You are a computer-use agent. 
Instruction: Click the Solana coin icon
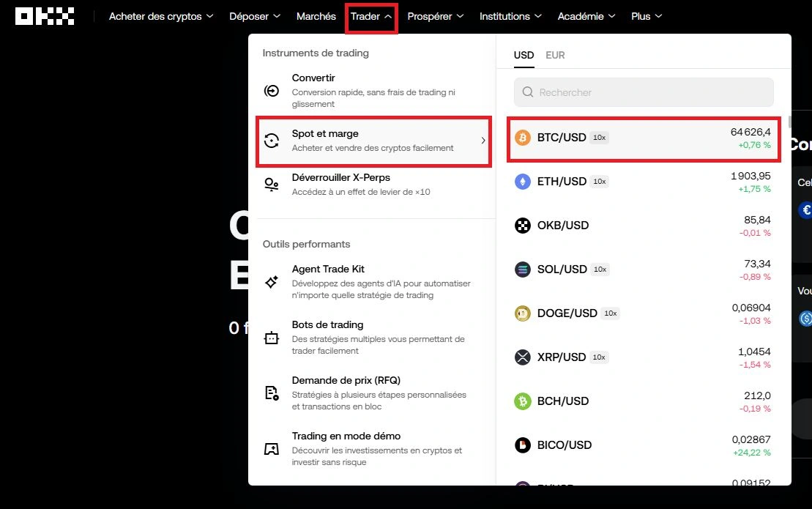pos(523,270)
